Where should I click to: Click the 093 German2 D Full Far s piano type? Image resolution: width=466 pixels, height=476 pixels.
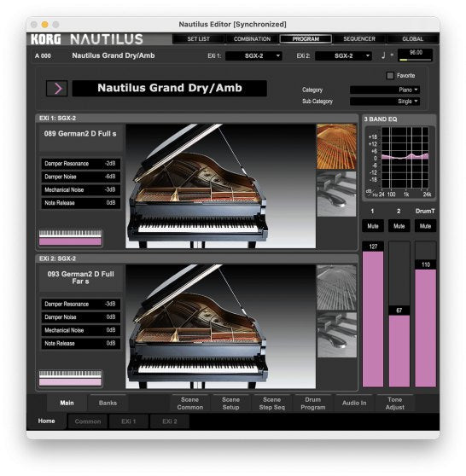point(80,278)
